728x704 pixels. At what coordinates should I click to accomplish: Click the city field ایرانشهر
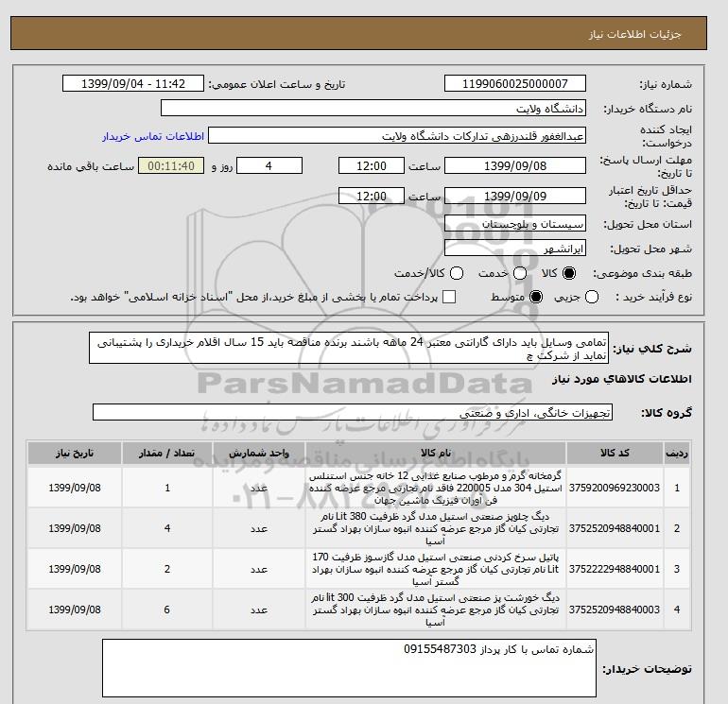(x=515, y=249)
